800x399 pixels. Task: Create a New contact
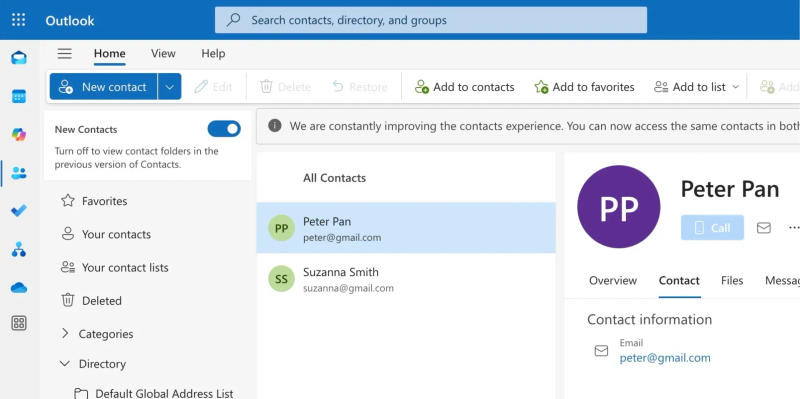pyautogui.click(x=104, y=87)
